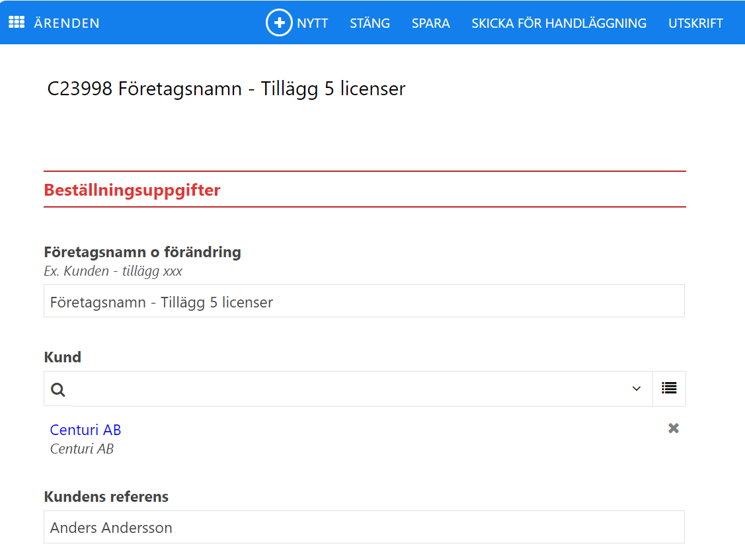This screenshot has width=745, height=560.
Task: Open the Centuri AB customer link
Action: [85, 430]
